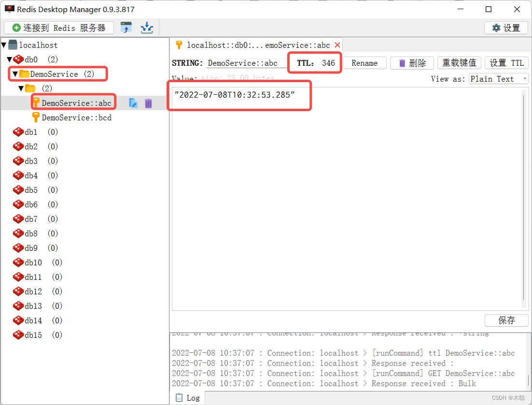Click the delete key button with trash icon

[412, 63]
